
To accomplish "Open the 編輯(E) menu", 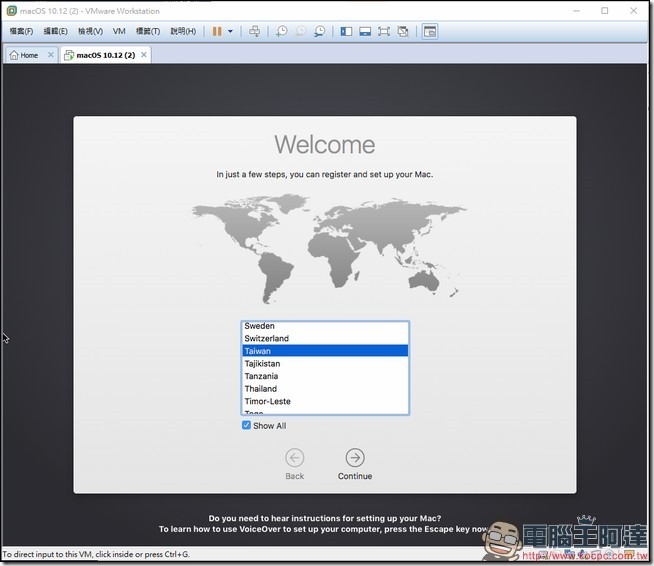I will point(55,31).
